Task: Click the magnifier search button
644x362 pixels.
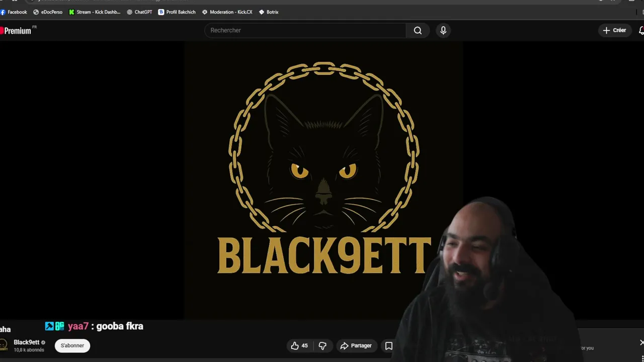Action: (x=418, y=30)
